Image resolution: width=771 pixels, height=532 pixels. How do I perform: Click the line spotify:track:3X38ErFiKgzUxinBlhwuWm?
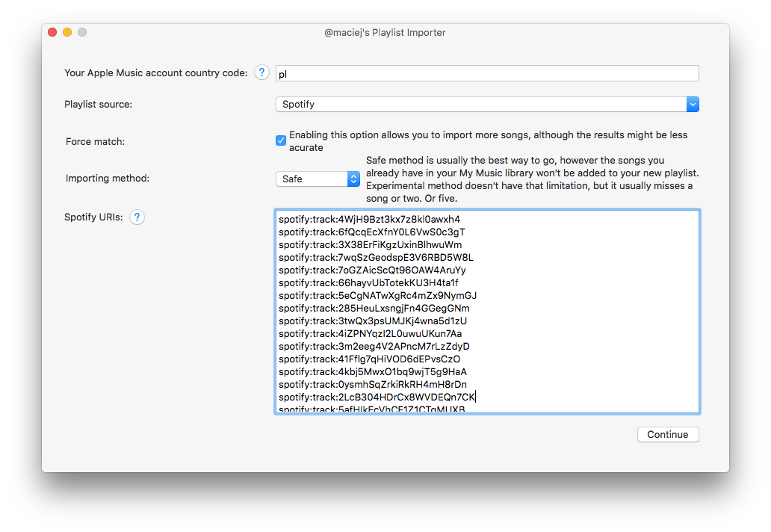click(x=371, y=245)
